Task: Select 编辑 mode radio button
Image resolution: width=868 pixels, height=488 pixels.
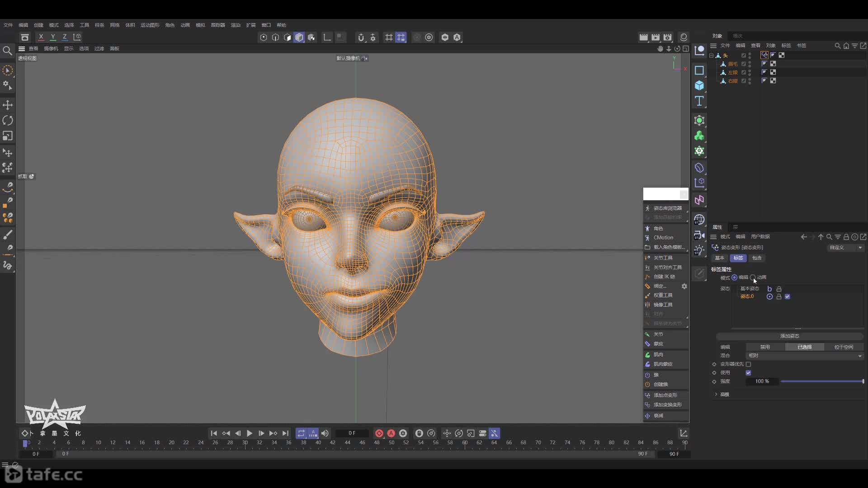Action: coord(734,277)
